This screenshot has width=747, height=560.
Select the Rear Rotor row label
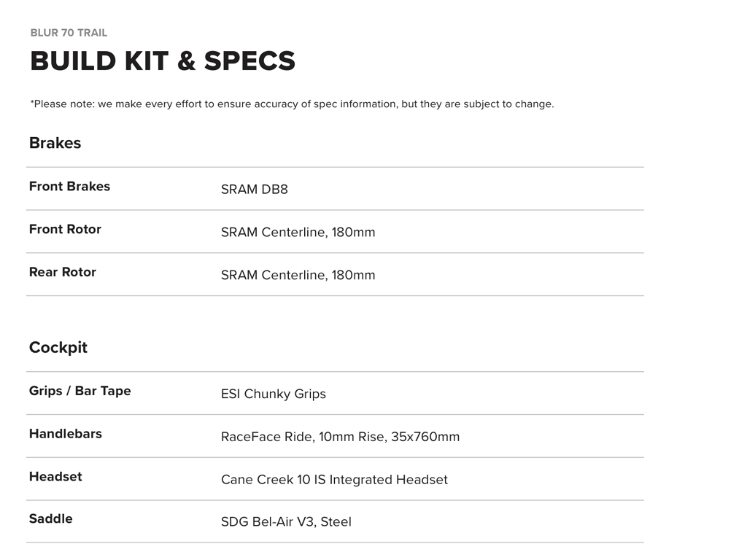pyautogui.click(x=63, y=272)
